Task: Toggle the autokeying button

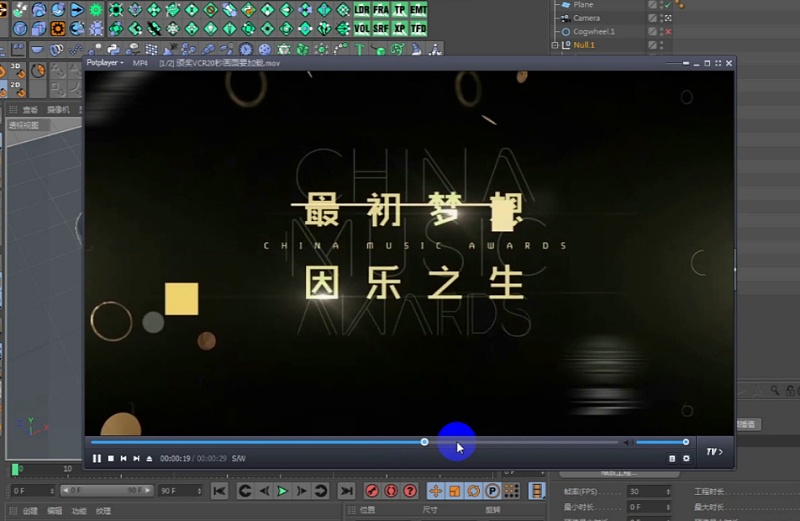Action: [391, 491]
